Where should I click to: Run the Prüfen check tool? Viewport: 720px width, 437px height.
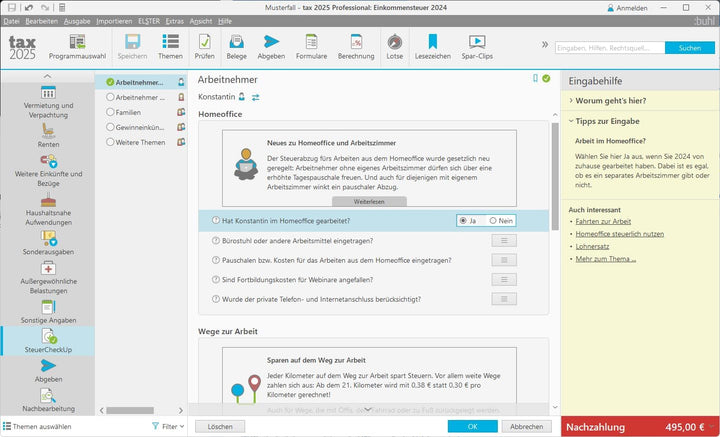[x=204, y=47]
